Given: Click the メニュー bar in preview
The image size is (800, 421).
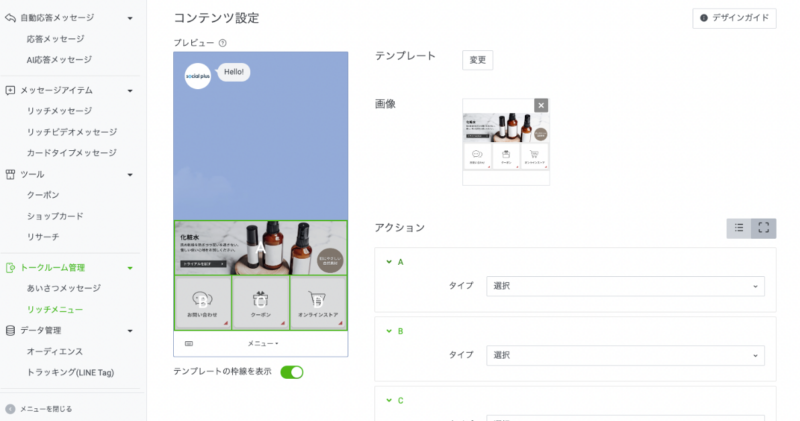Looking at the screenshot, I should pos(263,343).
